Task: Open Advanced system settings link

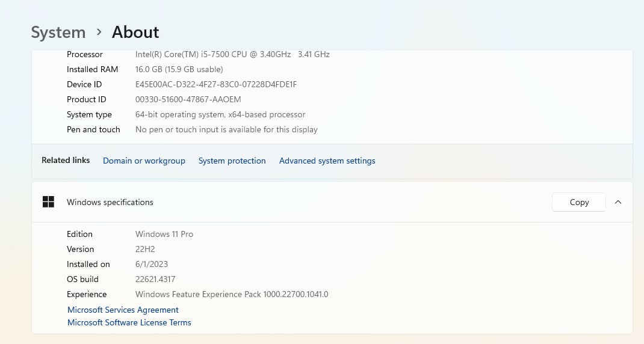Action: (327, 161)
